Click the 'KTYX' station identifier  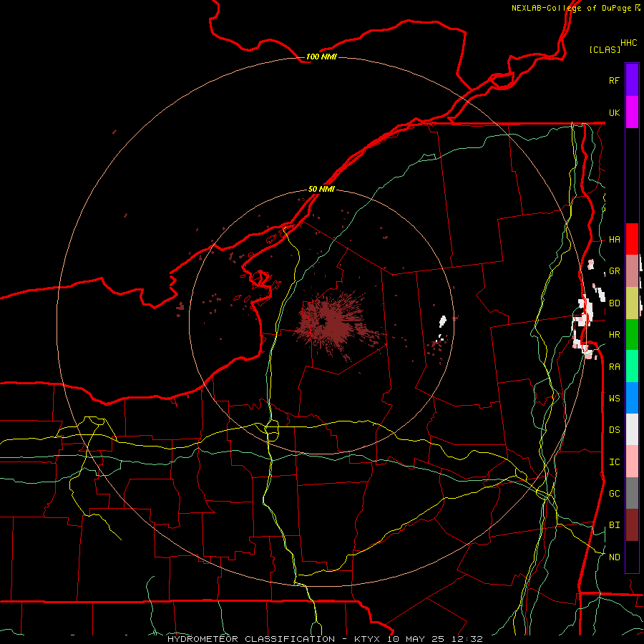point(367,639)
